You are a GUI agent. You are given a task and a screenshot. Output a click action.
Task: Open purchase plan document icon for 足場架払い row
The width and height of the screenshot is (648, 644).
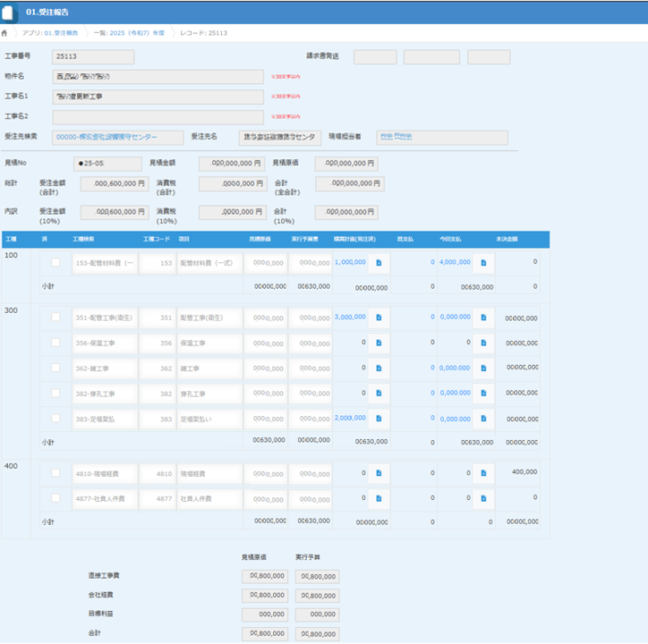click(379, 419)
